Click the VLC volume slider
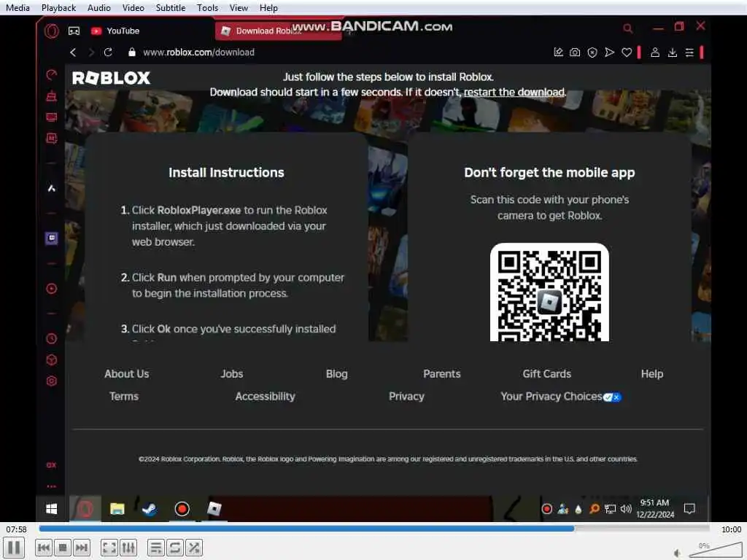 pos(715,550)
